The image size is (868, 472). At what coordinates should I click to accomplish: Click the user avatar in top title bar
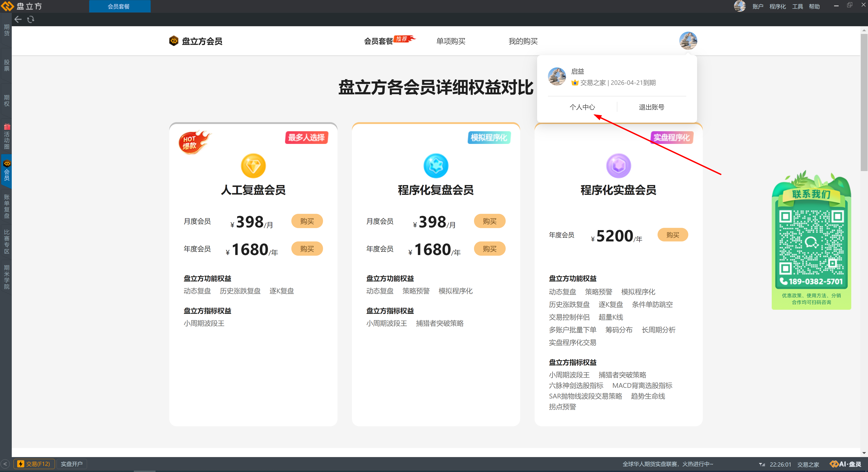(x=740, y=6)
